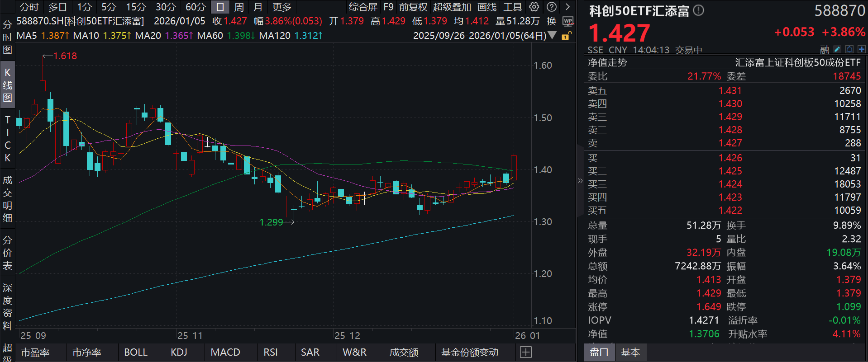Screen dimensions: 868x362
Task: Switch to the 基本 tab
Action: click(630, 352)
